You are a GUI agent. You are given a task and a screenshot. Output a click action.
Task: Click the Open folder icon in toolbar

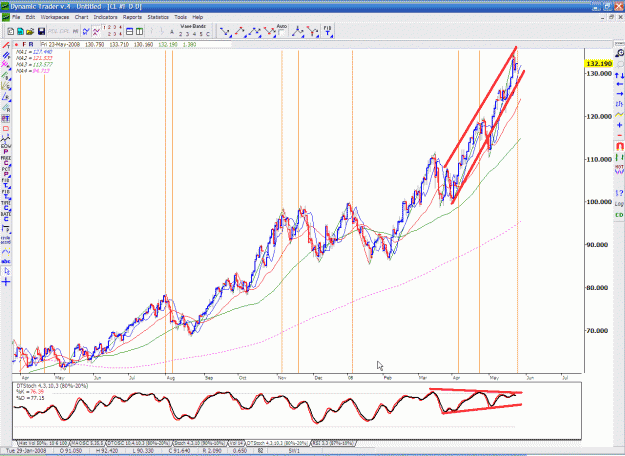pos(30,31)
